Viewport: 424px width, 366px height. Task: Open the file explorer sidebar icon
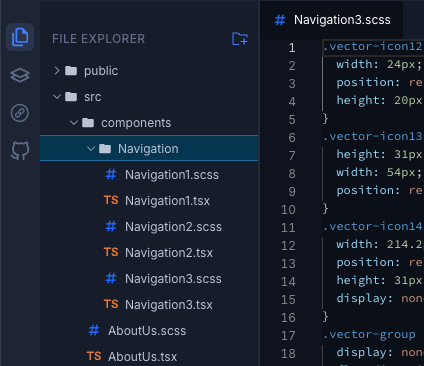[x=20, y=37]
